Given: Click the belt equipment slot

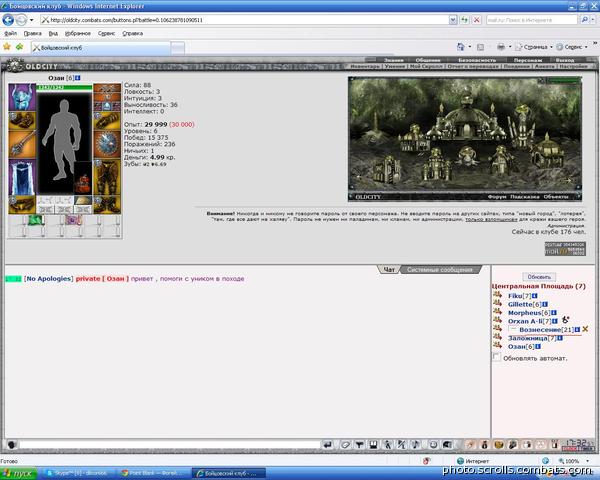Looking at the screenshot, I should 22,205.
